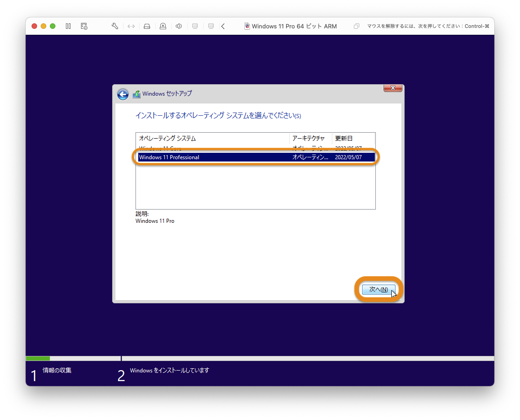Screen dimensions: 520x420
Task: Click the second disk stack toolbar icon
Action: click(x=211, y=26)
